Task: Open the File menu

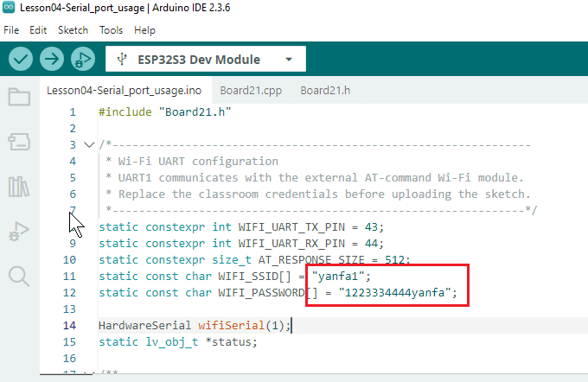Action: click(x=11, y=30)
